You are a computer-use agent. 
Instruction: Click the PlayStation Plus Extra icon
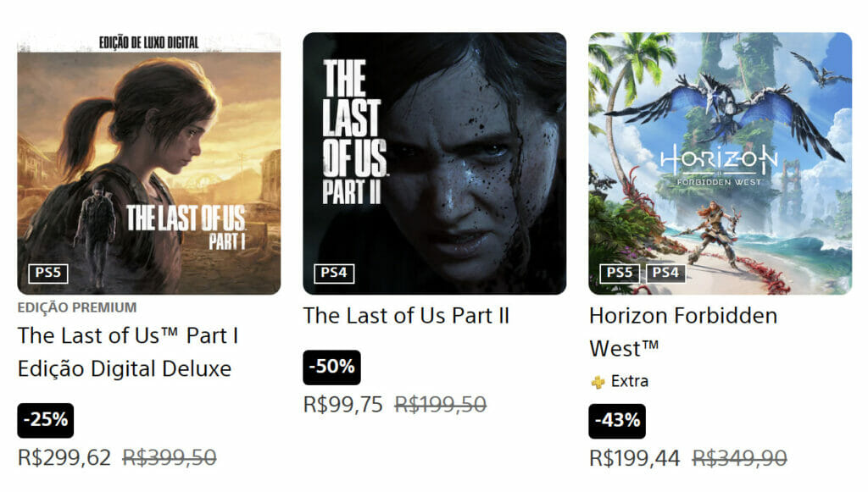(598, 382)
